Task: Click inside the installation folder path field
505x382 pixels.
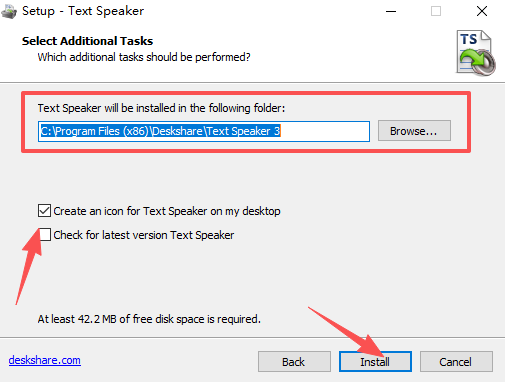Action: point(204,131)
